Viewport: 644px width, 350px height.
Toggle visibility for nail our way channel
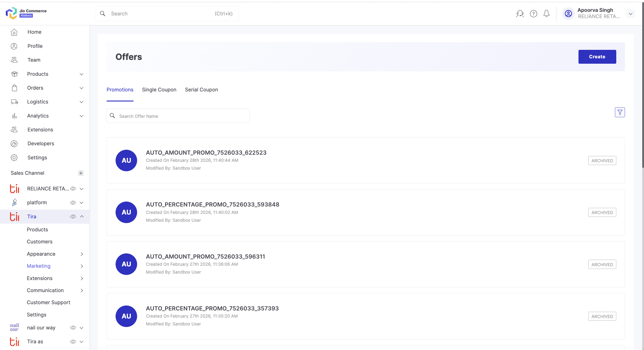(x=73, y=328)
